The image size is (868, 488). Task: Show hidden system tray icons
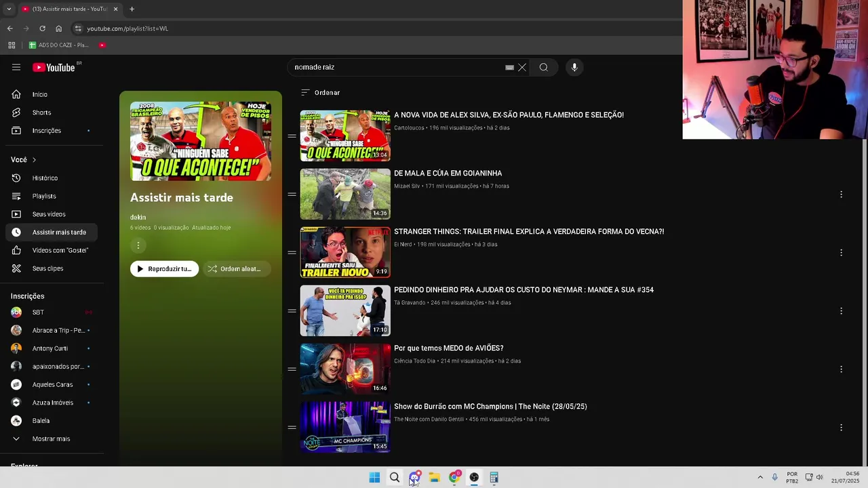(760, 478)
